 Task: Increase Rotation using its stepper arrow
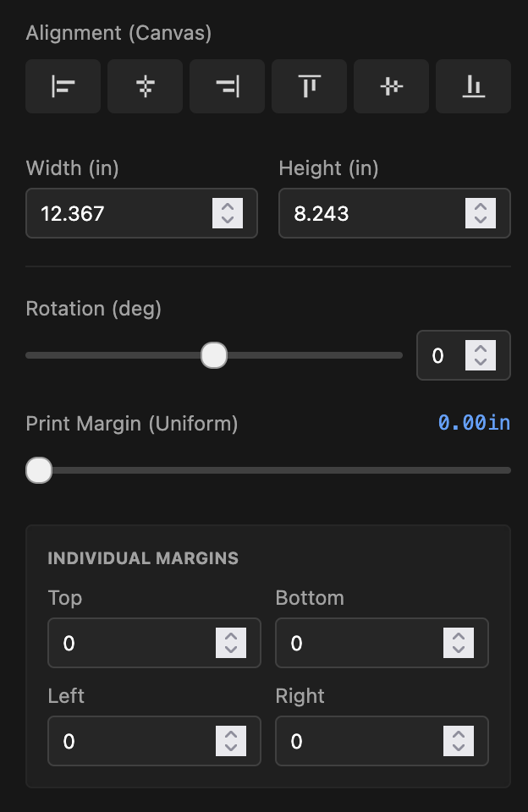[x=481, y=349]
